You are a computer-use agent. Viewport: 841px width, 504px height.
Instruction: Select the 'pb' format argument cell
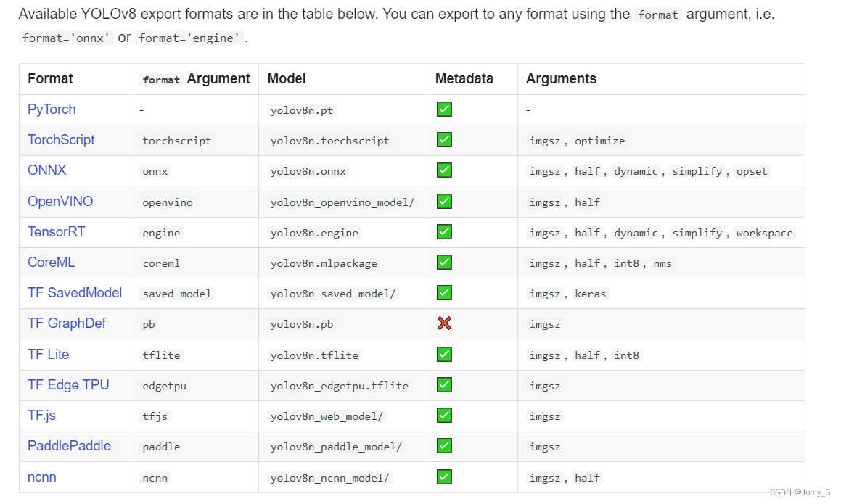[x=149, y=324]
